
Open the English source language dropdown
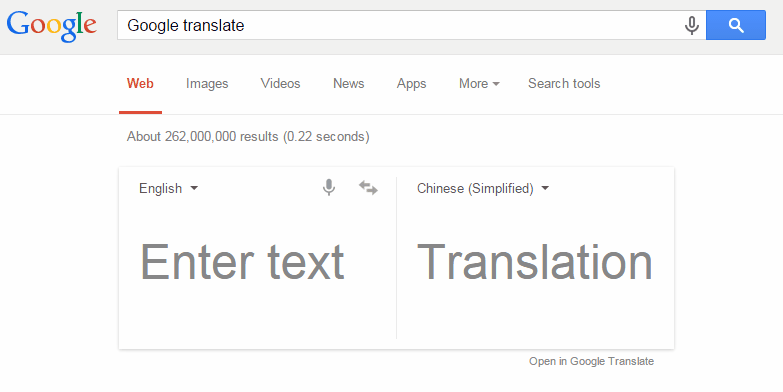(x=168, y=188)
